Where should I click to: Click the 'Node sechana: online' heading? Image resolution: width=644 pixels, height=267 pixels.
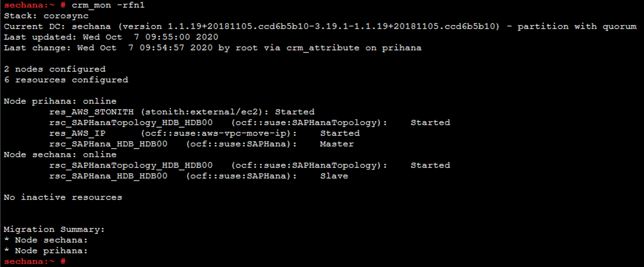(x=60, y=155)
